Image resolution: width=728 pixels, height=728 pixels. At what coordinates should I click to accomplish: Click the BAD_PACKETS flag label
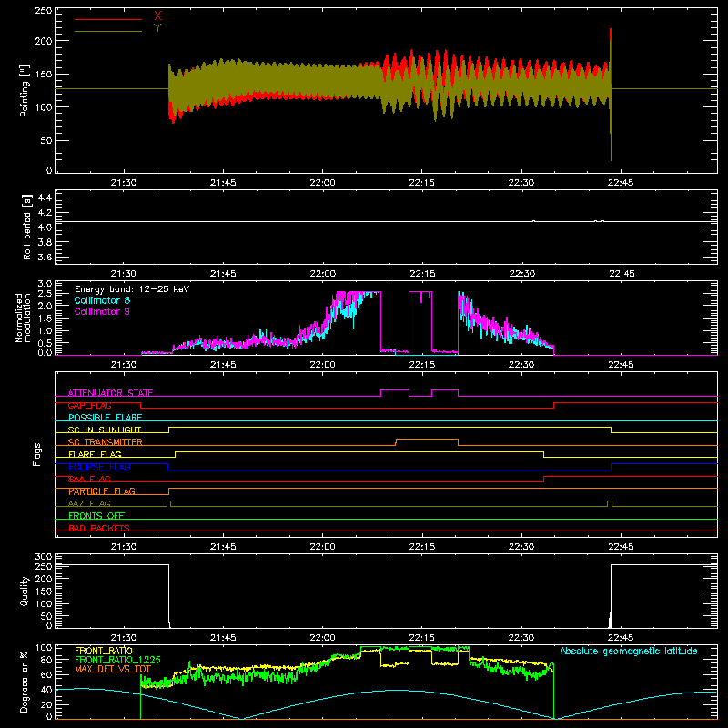pyautogui.click(x=99, y=528)
